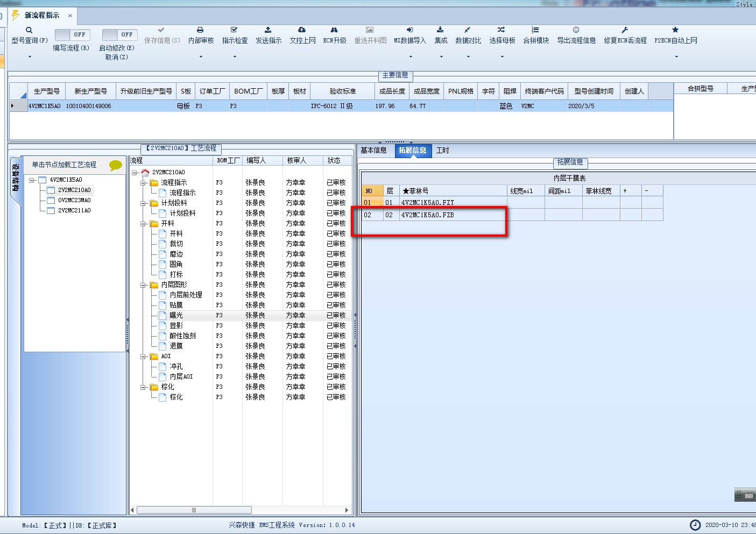Open the 集成 dropdown arrow

point(441,56)
